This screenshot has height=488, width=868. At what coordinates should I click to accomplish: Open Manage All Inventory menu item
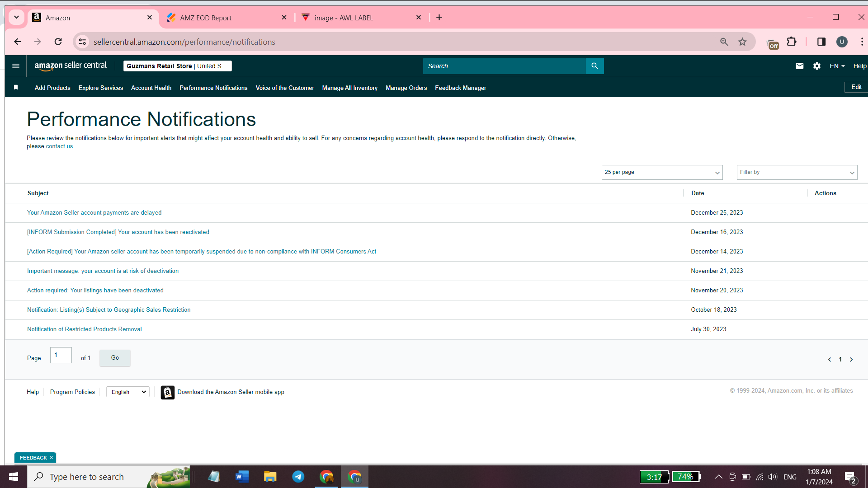coord(350,88)
